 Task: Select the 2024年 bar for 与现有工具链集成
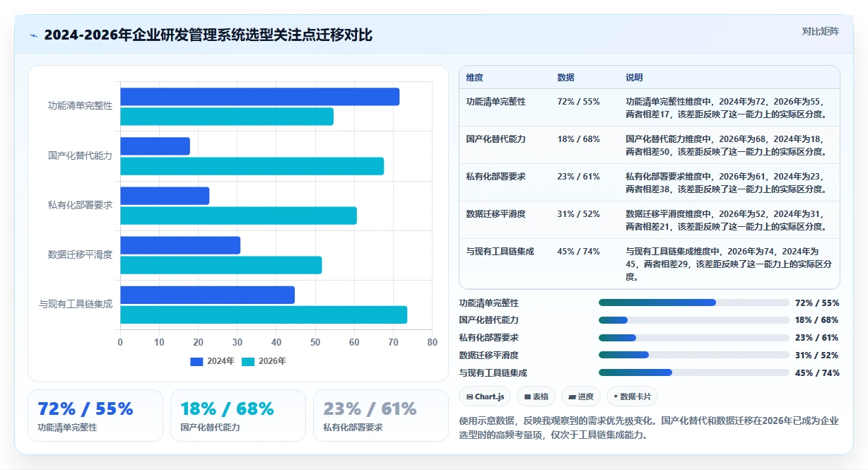[x=207, y=295]
